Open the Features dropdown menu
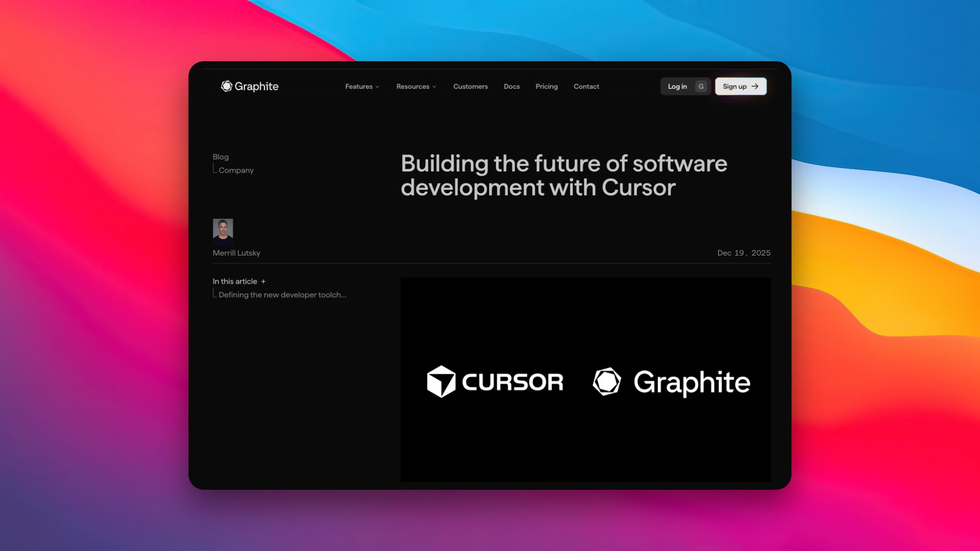 click(x=362, y=87)
